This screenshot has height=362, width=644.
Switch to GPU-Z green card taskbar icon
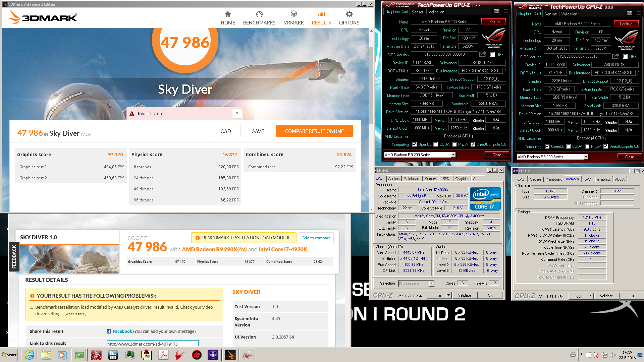[79, 355]
